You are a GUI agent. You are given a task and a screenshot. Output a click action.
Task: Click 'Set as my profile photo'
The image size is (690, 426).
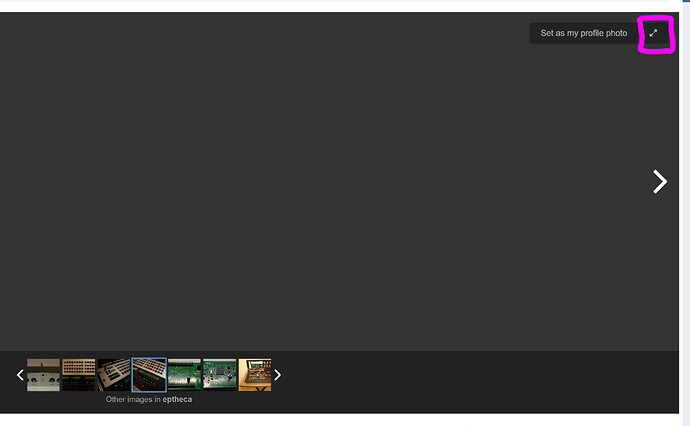click(584, 33)
